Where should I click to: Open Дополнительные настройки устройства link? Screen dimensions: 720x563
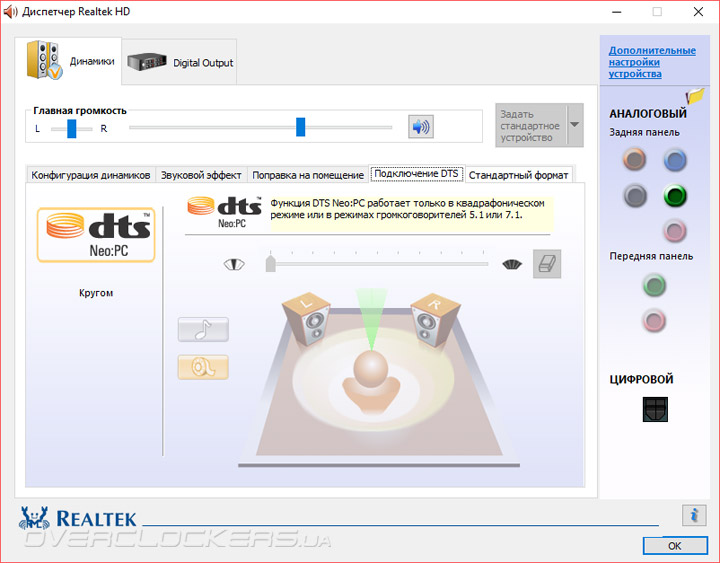[x=652, y=62]
